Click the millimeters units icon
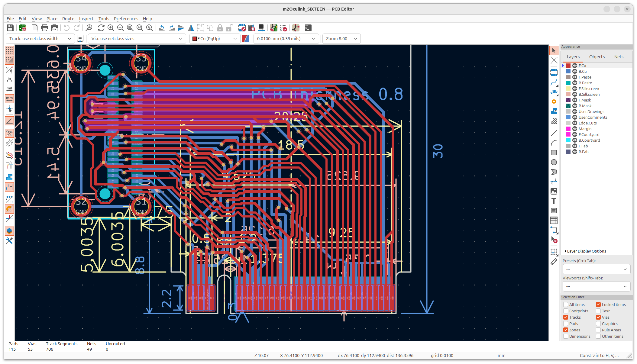 pos(9,99)
